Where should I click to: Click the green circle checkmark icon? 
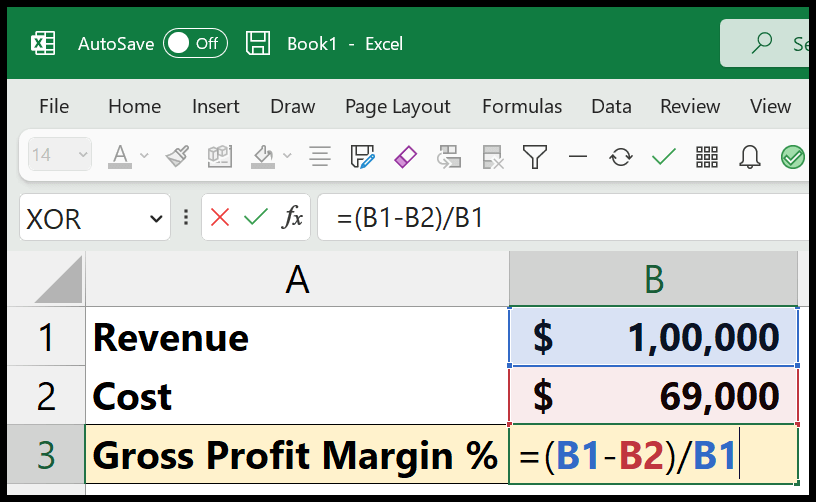point(793,157)
